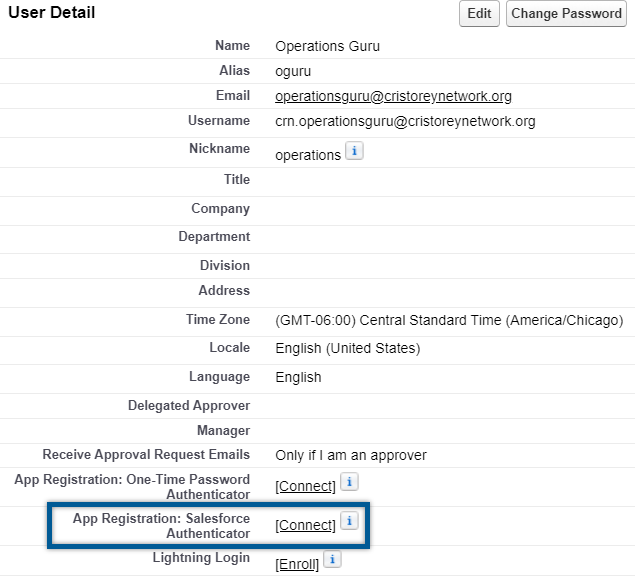The image size is (635, 578).
Task: Show info icon next to Nickname operations
Action: click(354, 151)
